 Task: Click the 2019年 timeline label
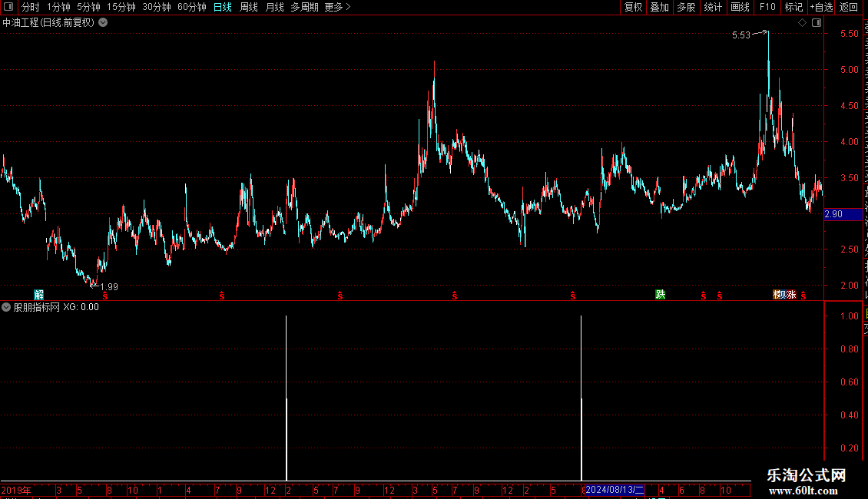coord(16,490)
